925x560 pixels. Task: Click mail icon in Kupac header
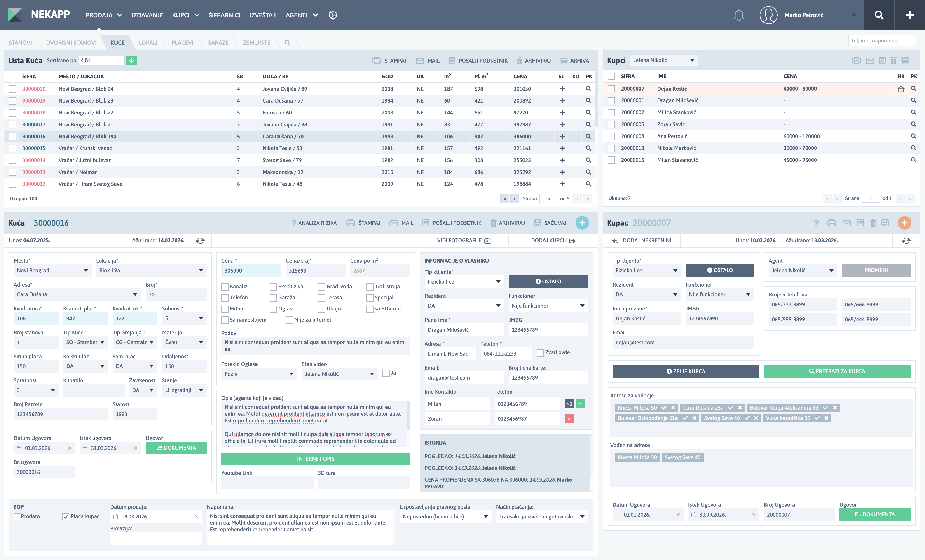click(847, 223)
